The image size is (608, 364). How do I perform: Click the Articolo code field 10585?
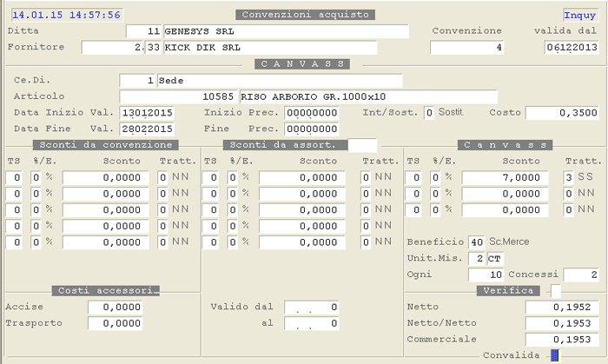click(178, 97)
